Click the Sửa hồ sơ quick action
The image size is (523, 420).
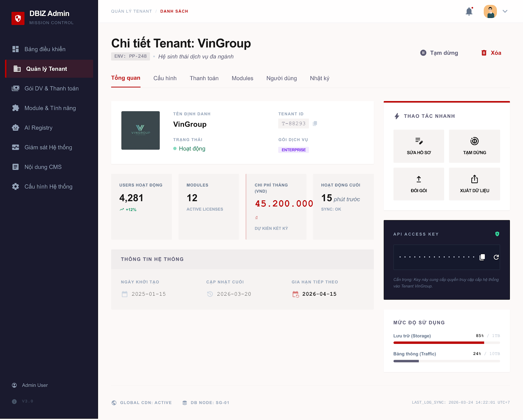pos(419,146)
